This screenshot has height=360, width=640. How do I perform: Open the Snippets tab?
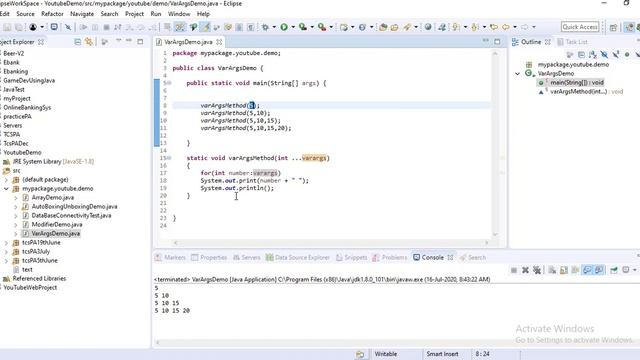click(x=351, y=258)
